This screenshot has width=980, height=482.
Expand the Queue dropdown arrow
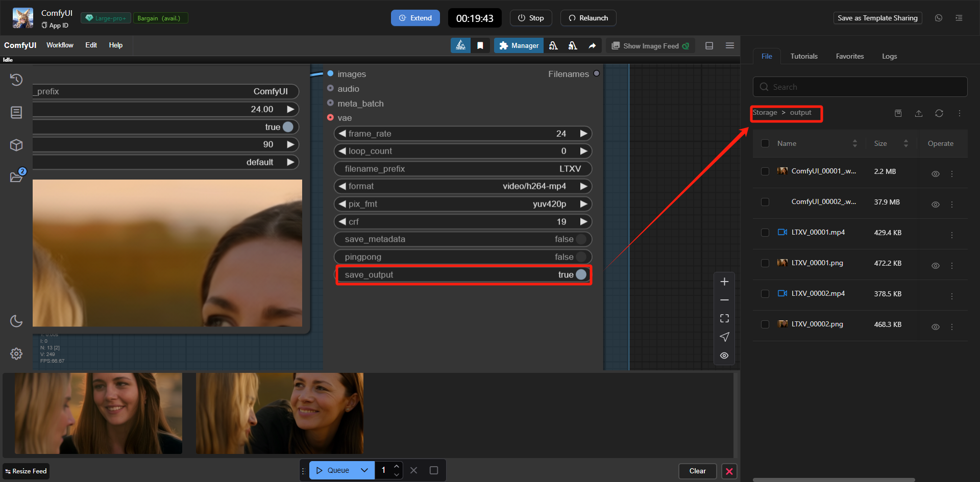364,470
